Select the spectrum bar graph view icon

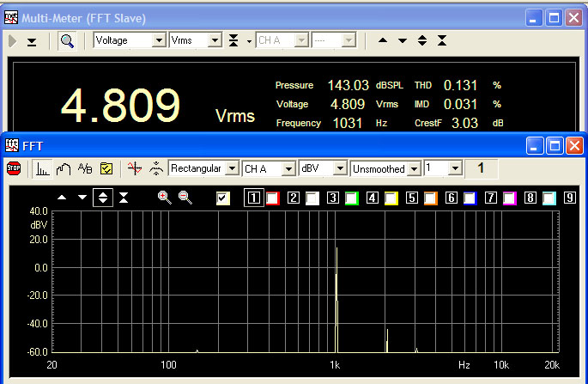point(42,169)
